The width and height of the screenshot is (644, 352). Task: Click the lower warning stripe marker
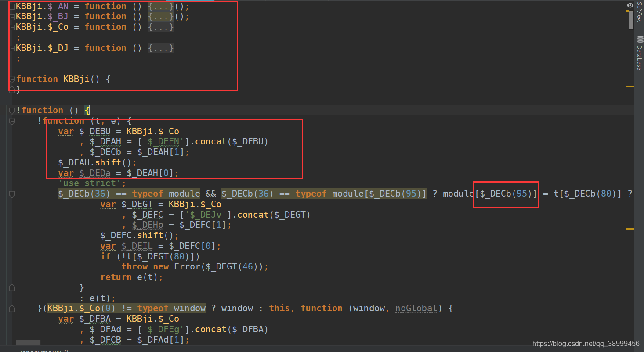[x=630, y=229]
